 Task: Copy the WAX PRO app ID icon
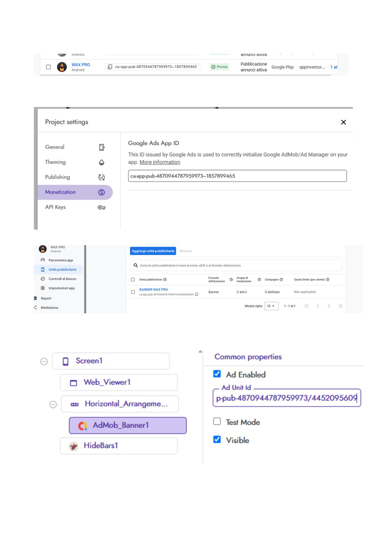(x=110, y=67)
